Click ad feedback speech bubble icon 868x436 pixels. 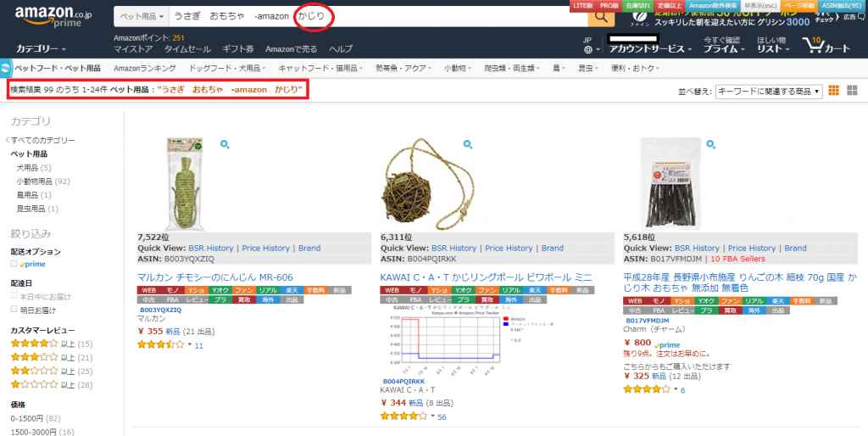861,17
